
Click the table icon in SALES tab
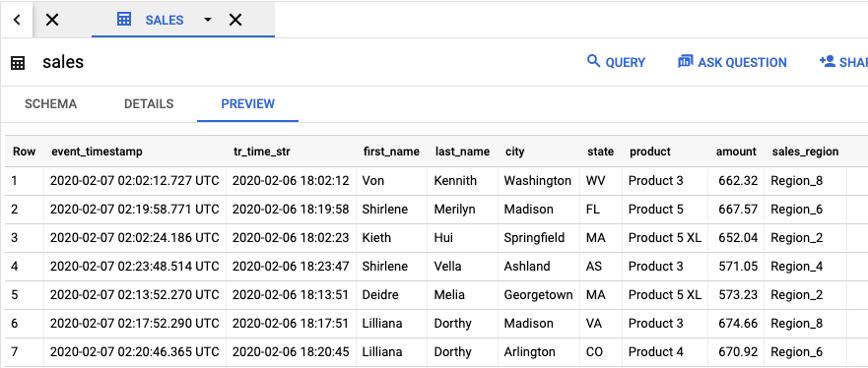coord(124,20)
